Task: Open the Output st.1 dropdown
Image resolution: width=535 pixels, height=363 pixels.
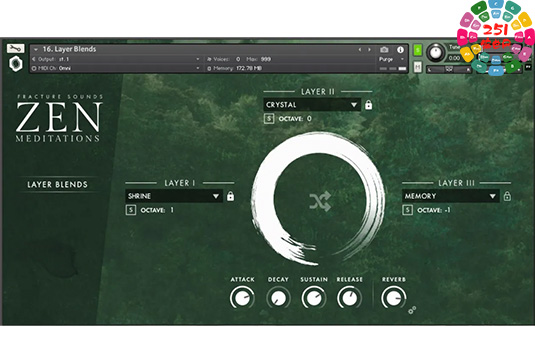Action: (116, 59)
